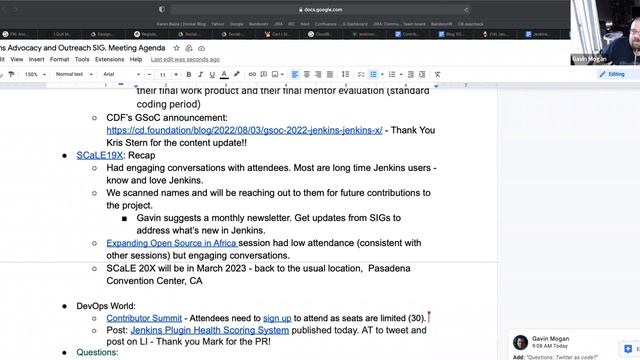Open the 'sign up' link
640x360 pixels.
click(x=277, y=318)
